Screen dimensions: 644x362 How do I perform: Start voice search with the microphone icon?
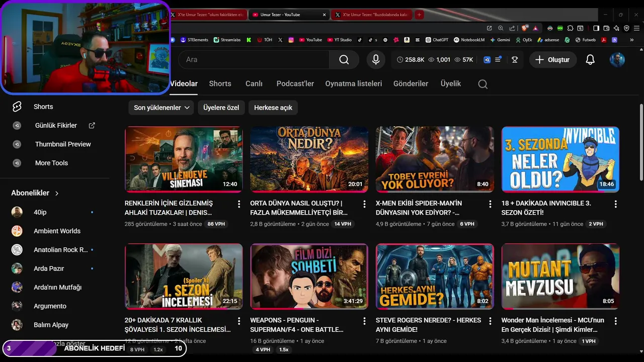tap(375, 59)
